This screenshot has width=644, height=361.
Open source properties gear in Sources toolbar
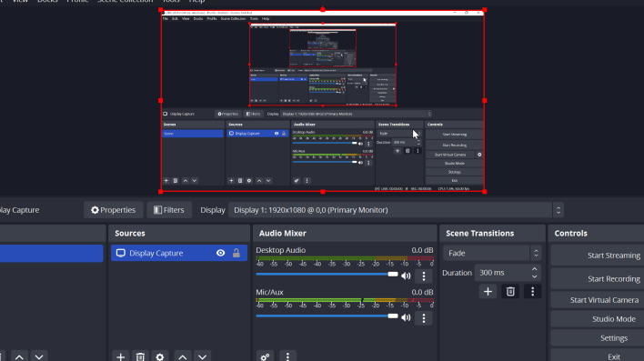pyautogui.click(x=160, y=356)
